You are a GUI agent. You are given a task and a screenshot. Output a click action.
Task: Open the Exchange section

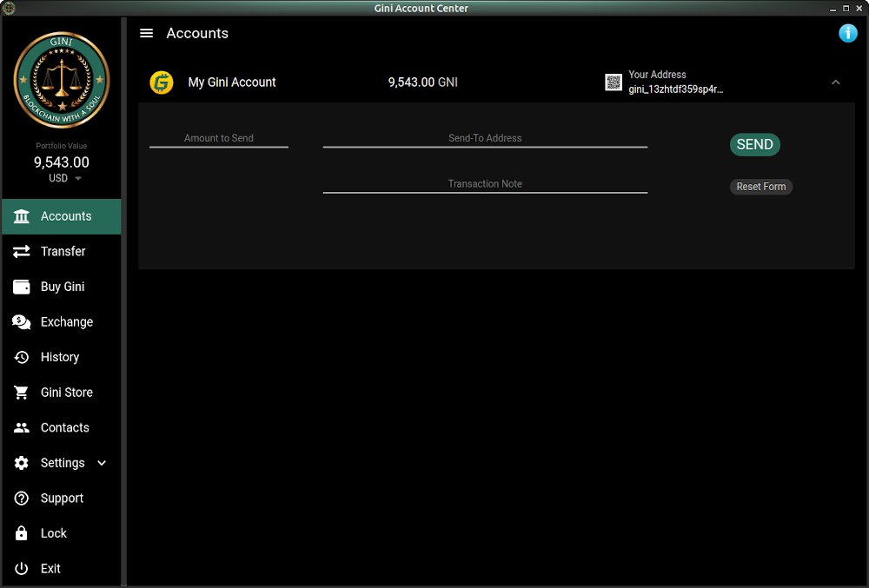click(x=62, y=322)
